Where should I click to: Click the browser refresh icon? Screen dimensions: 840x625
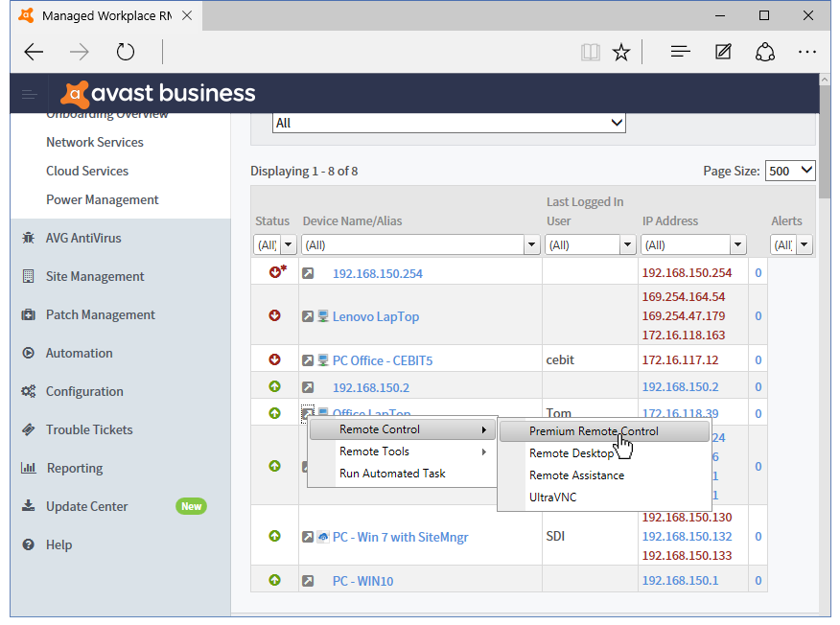pos(126,52)
